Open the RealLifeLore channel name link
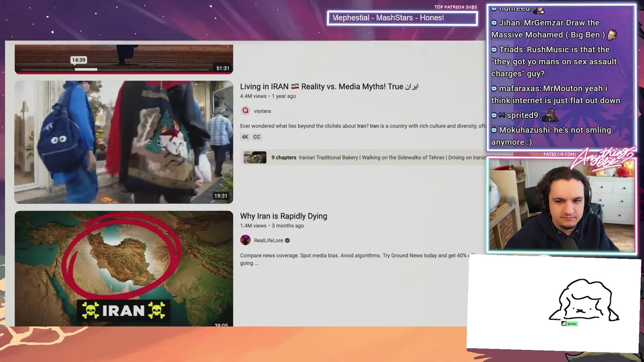The image size is (644, 362). [268, 240]
